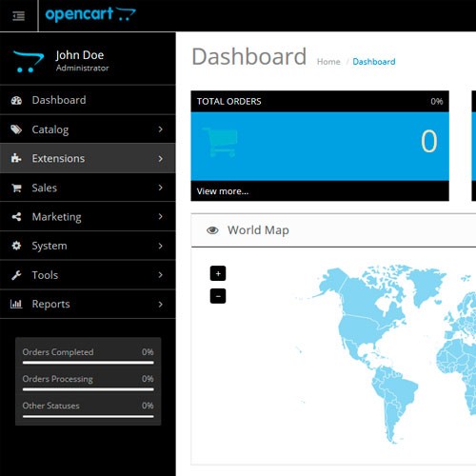
Task: Click the Extensions puzzle piece icon
Action: point(16,158)
